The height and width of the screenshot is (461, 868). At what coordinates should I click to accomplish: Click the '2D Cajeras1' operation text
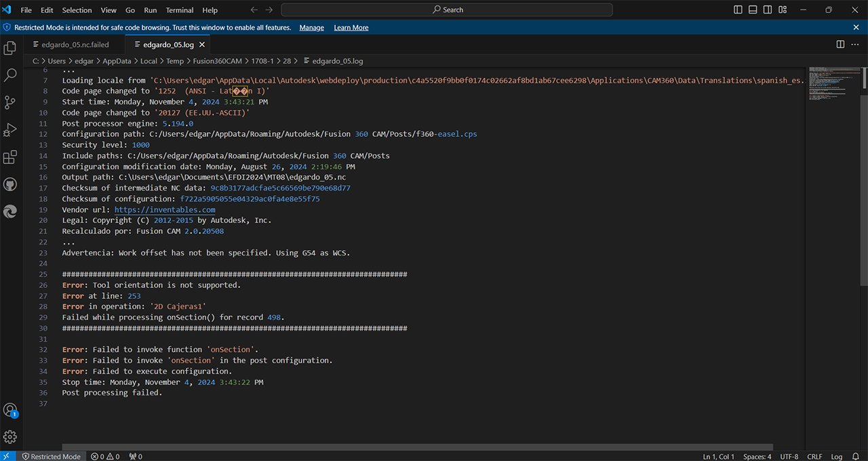(x=178, y=306)
